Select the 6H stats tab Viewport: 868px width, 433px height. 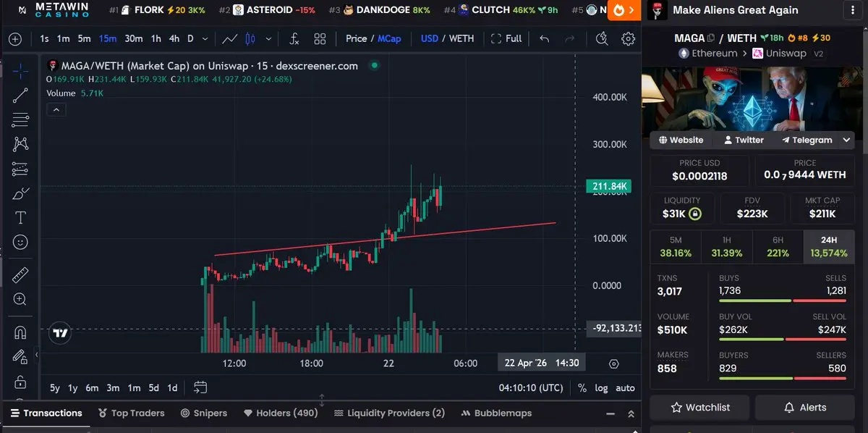coord(778,246)
